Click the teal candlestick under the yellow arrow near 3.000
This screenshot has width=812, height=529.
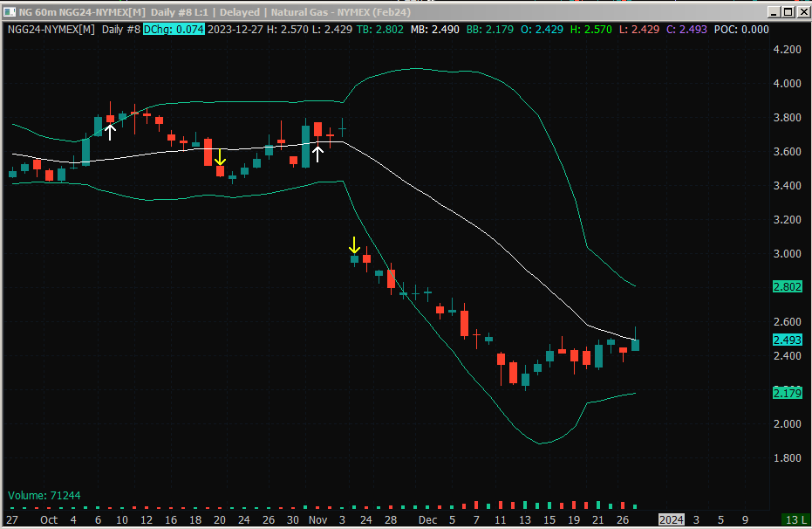coord(355,259)
